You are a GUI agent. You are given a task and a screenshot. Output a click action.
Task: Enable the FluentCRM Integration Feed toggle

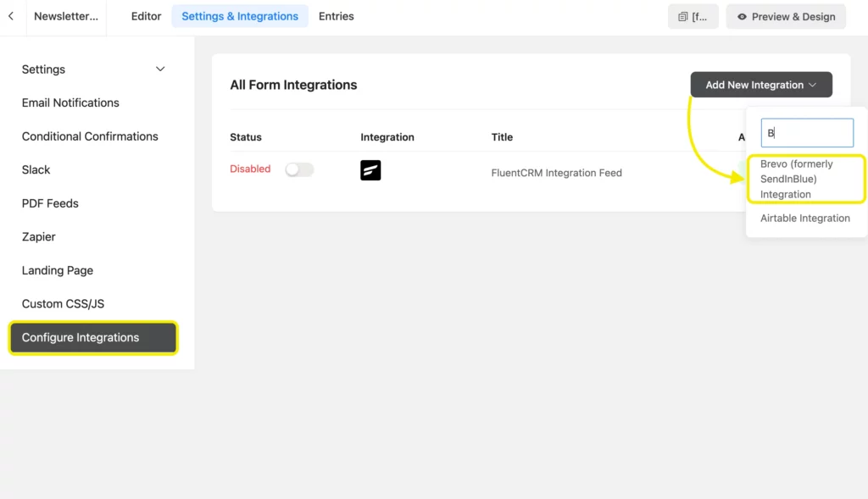(x=299, y=169)
